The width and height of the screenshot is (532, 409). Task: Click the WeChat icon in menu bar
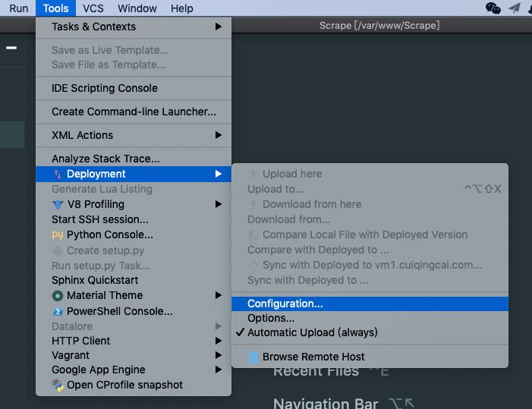pyautogui.click(x=493, y=8)
